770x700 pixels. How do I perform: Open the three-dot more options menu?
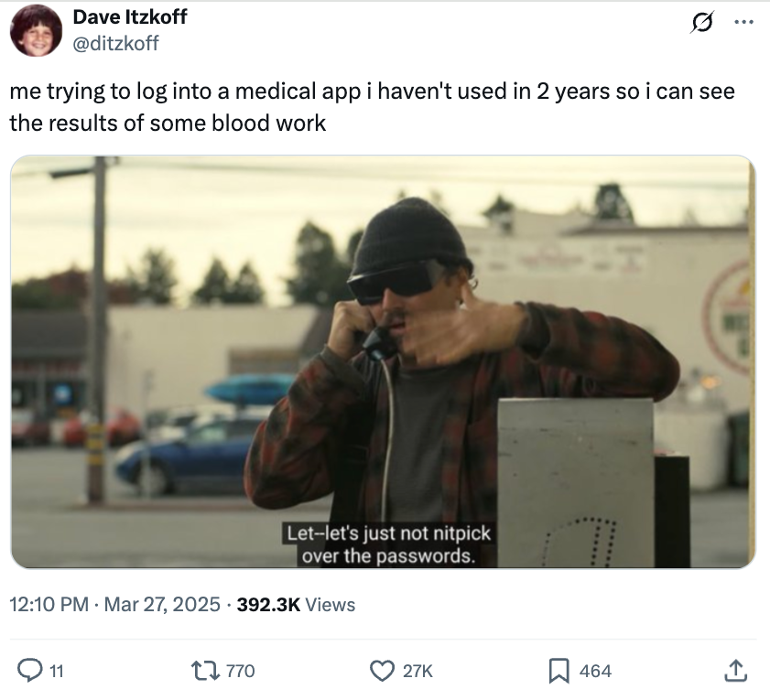[x=741, y=19]
